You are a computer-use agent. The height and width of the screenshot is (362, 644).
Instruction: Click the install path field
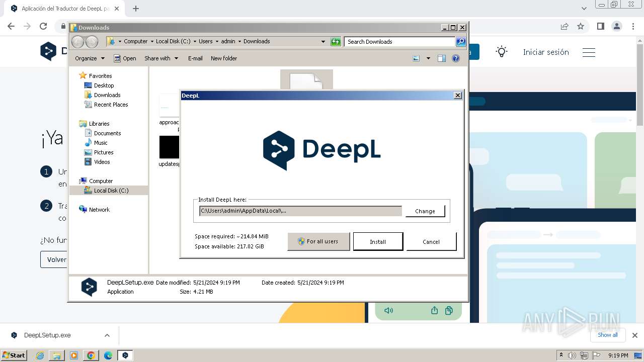[300, 211]
